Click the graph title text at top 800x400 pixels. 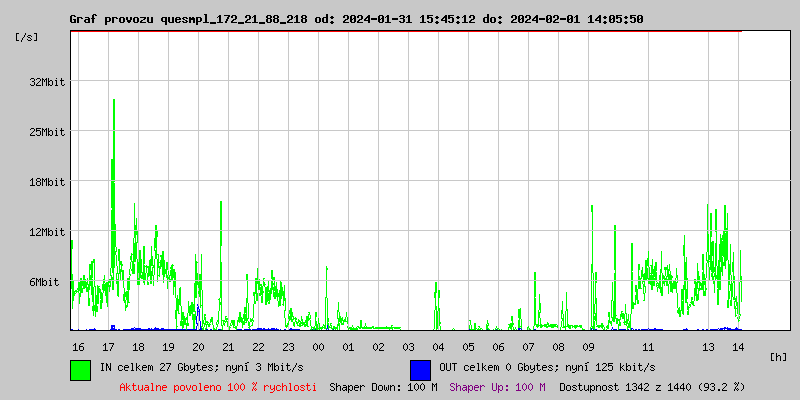[356, 19]
